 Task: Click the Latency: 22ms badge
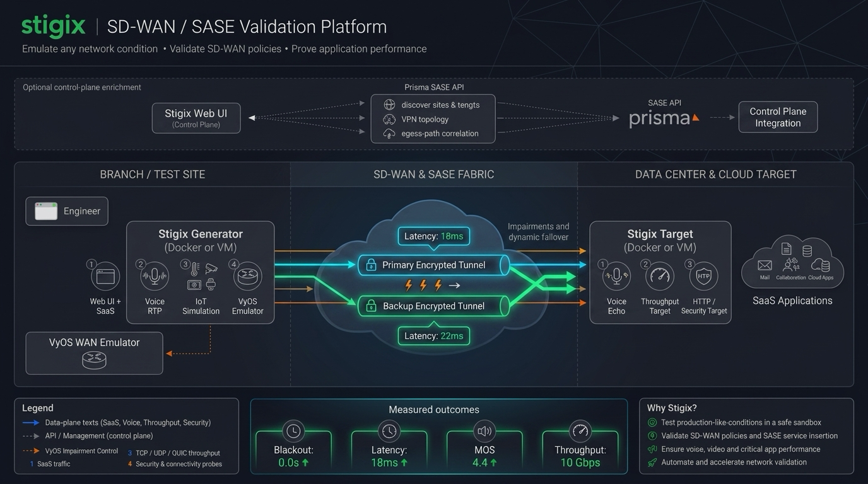[434, 336]
